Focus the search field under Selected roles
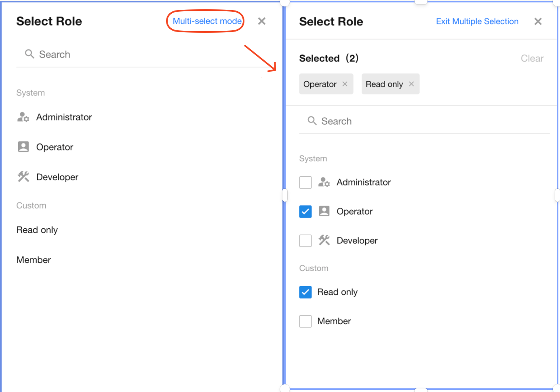The image size is (560, 392). coord(428,121)
